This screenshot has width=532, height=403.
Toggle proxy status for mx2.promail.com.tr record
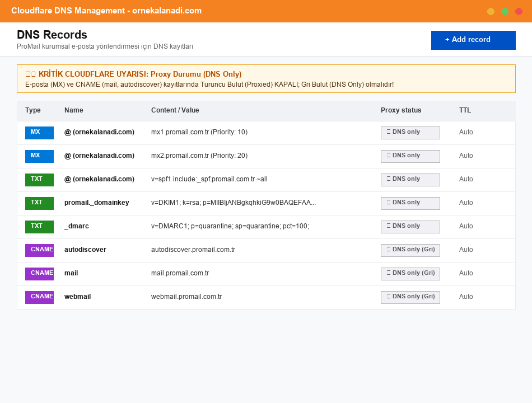(x=410, y=156)
